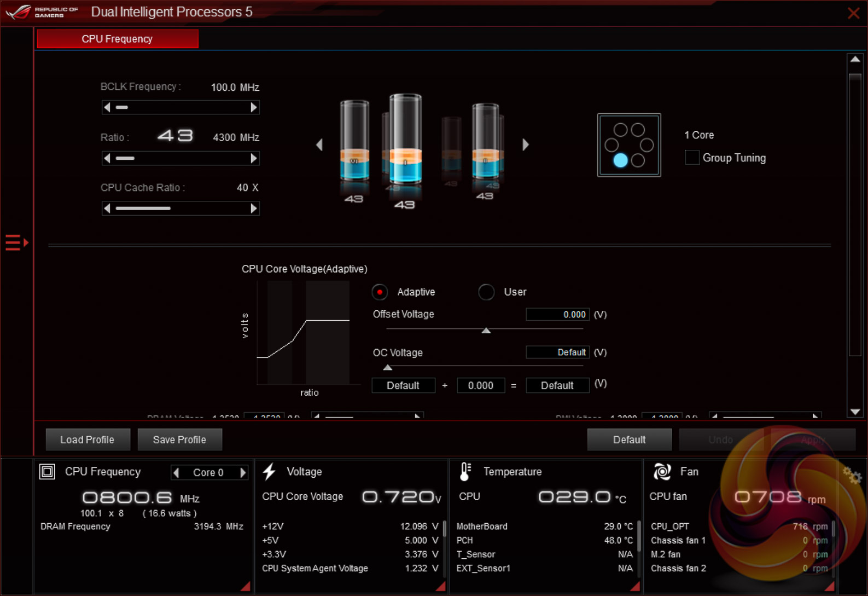Increase the BCLK Frequency with right arrow
The height and width of the screenshot is (596, 868).
(253, 107)
